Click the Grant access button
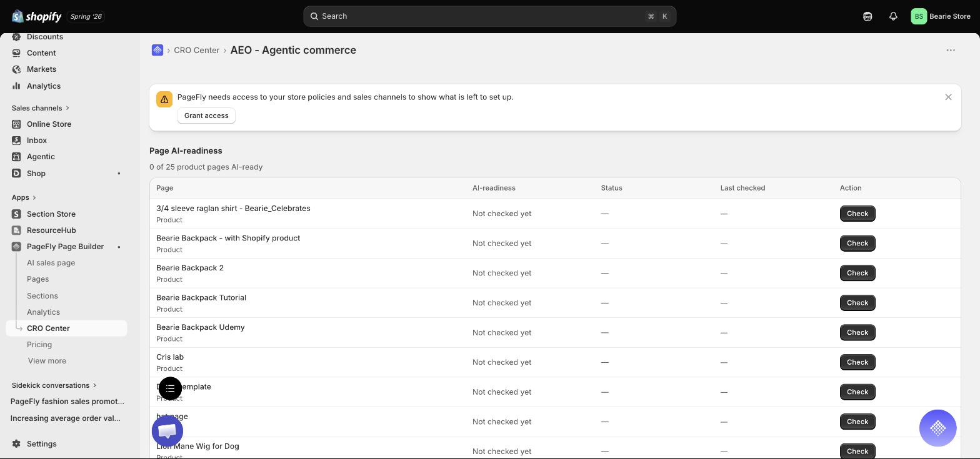Screen dimensions: 980x459 click(206, 116)
